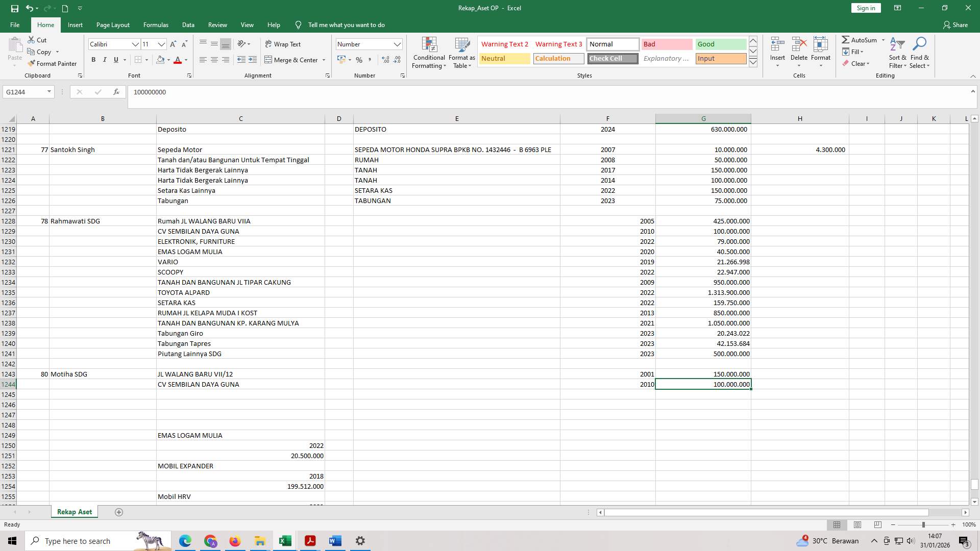Screen dimensions: 980x551
Task: Toggle Wrap Text for the cell
Action: [x=283, y=44]
